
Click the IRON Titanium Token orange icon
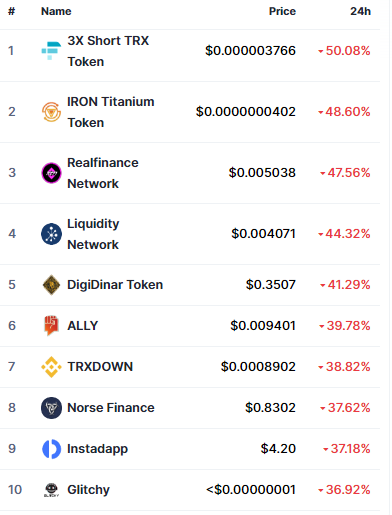click(51, 112)
